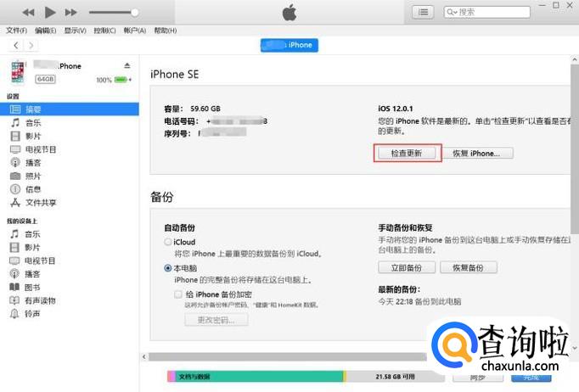The image size is (579, 392).
Task: Select the iCloud backup radio button
Action: 167,242
